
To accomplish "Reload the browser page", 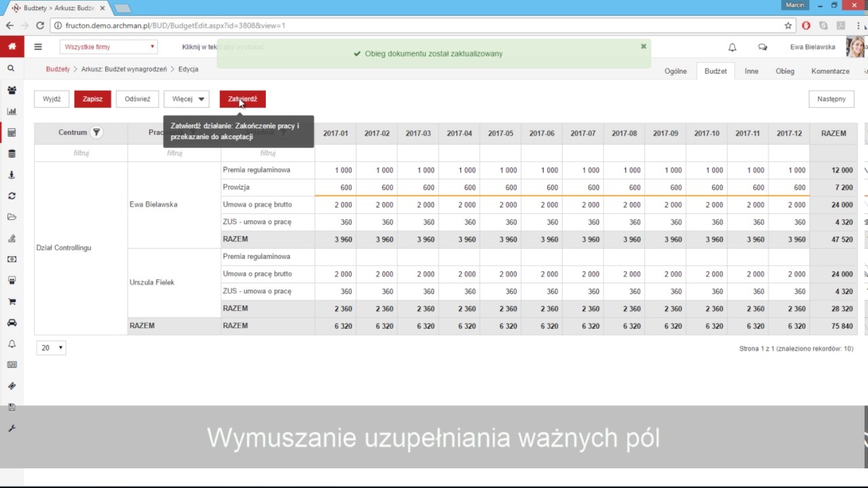I will tap(40, 26).
